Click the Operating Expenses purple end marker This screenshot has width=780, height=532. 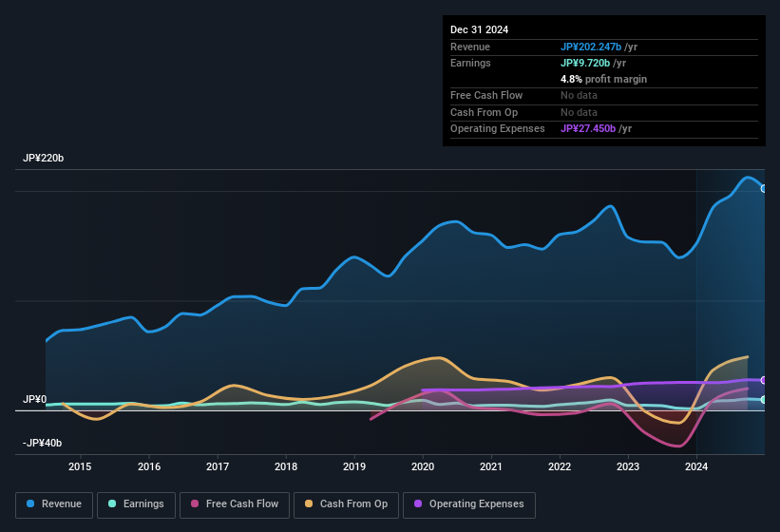coord(764,380)
